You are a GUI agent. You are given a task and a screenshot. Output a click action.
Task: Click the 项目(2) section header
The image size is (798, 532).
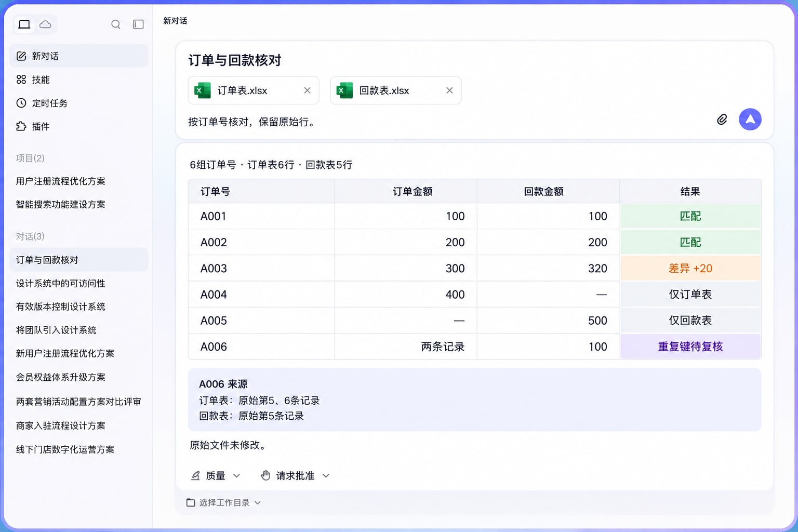click(x=30, y=158)
